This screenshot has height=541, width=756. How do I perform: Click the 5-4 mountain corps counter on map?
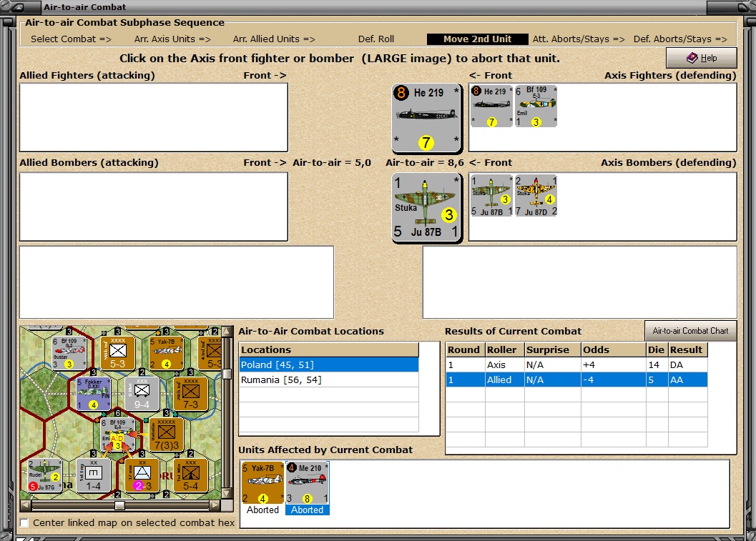pos(190,475)
